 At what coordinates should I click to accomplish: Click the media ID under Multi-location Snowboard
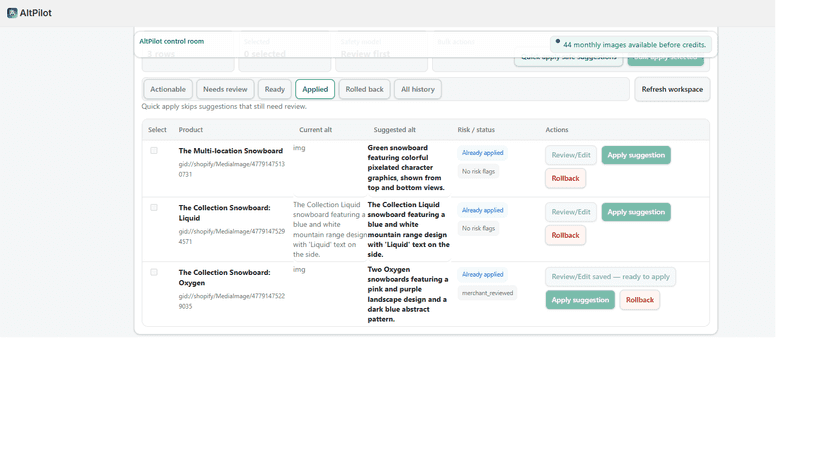tap(232, 169)
